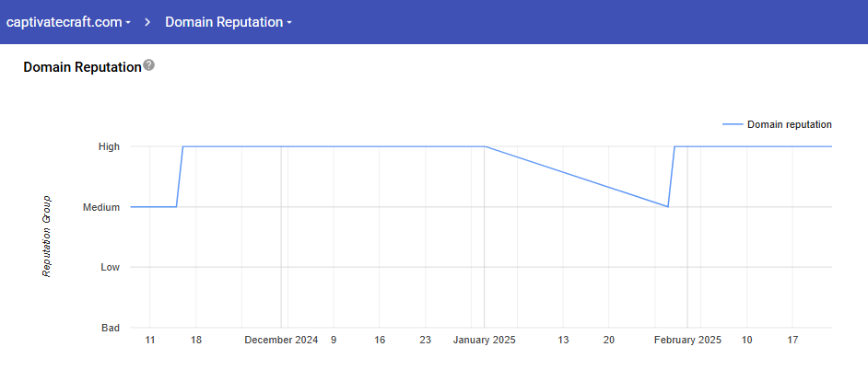Click date label 18 on the x-axis
Screen dimensions: 868x370
(x=195, y=340)
